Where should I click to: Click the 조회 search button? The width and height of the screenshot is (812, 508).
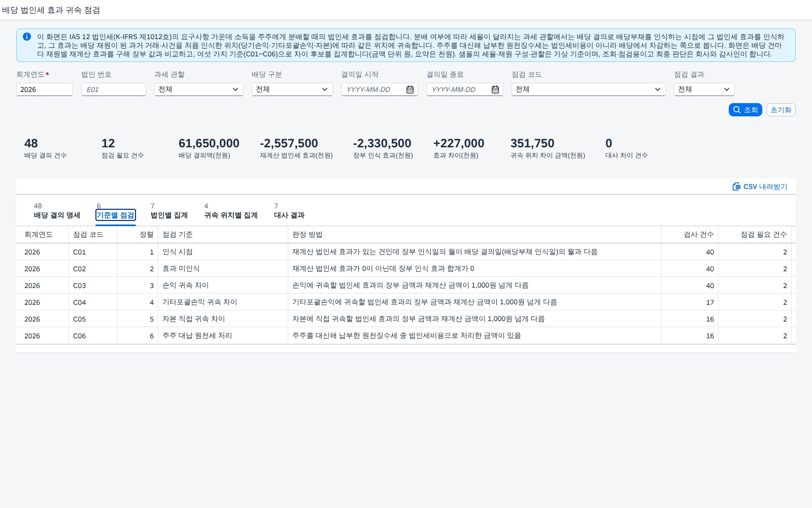[x=746, y=110]
